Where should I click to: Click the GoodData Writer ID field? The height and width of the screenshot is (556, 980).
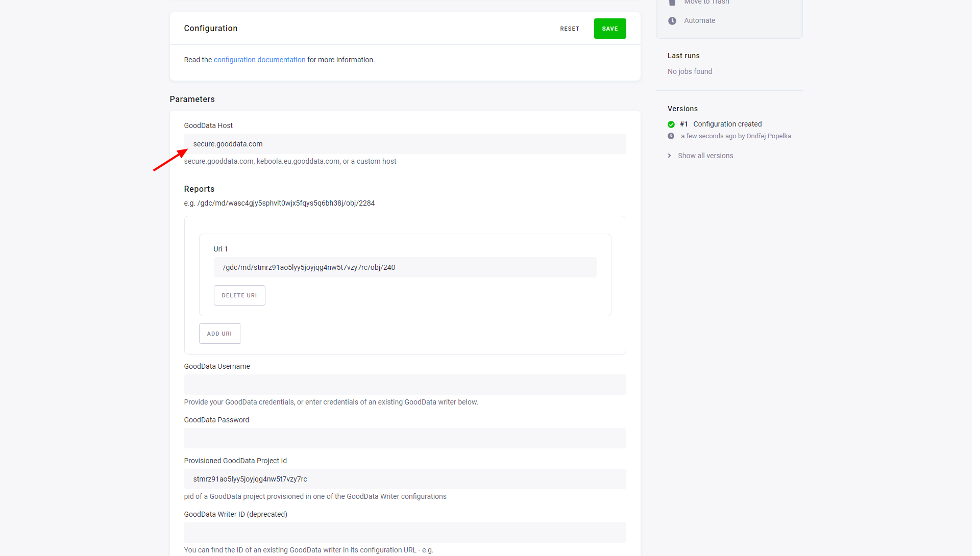point(405,533)
